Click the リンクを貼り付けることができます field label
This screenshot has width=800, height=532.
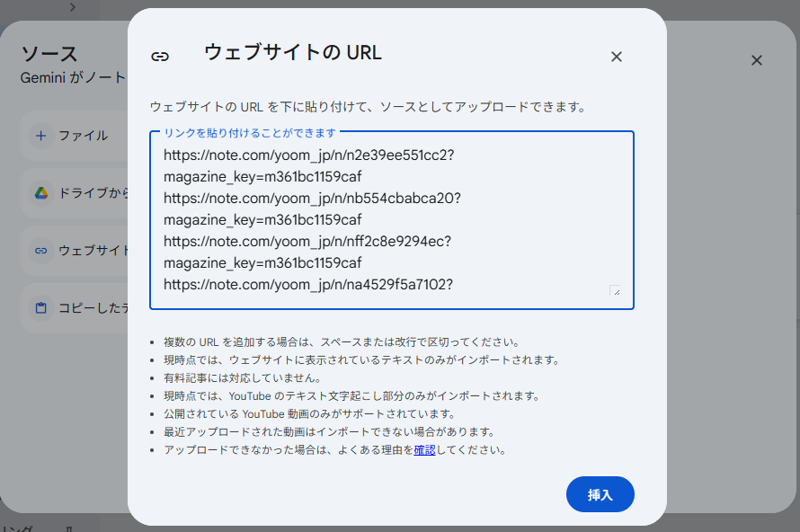click(250, 133)
